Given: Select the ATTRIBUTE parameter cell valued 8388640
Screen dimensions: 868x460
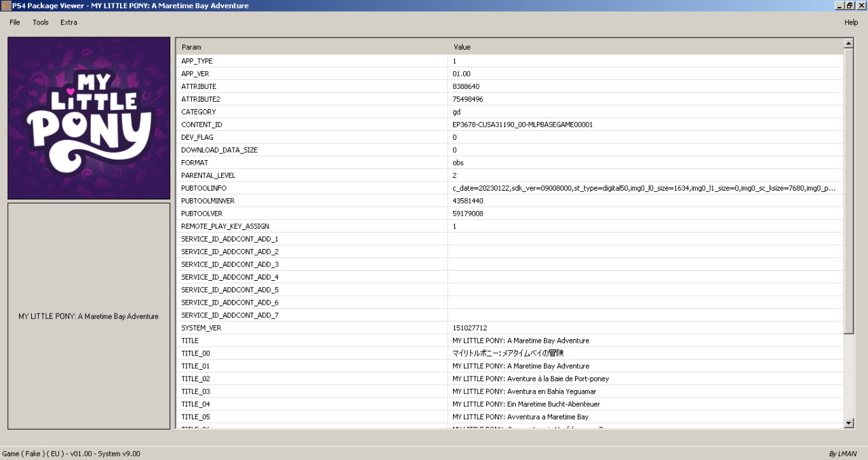Looking at the screenshot, I should 312,87.
